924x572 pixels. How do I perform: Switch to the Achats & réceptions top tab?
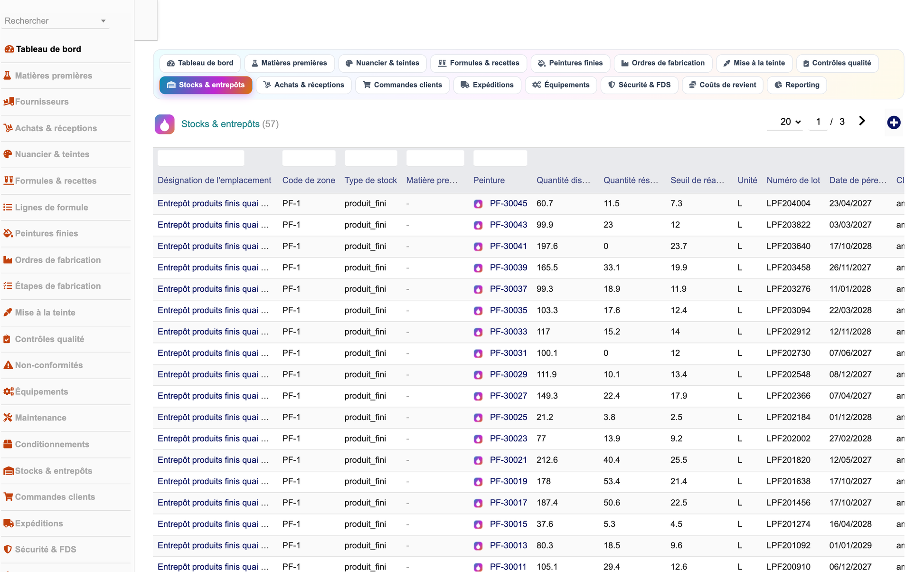coord(304,85)
